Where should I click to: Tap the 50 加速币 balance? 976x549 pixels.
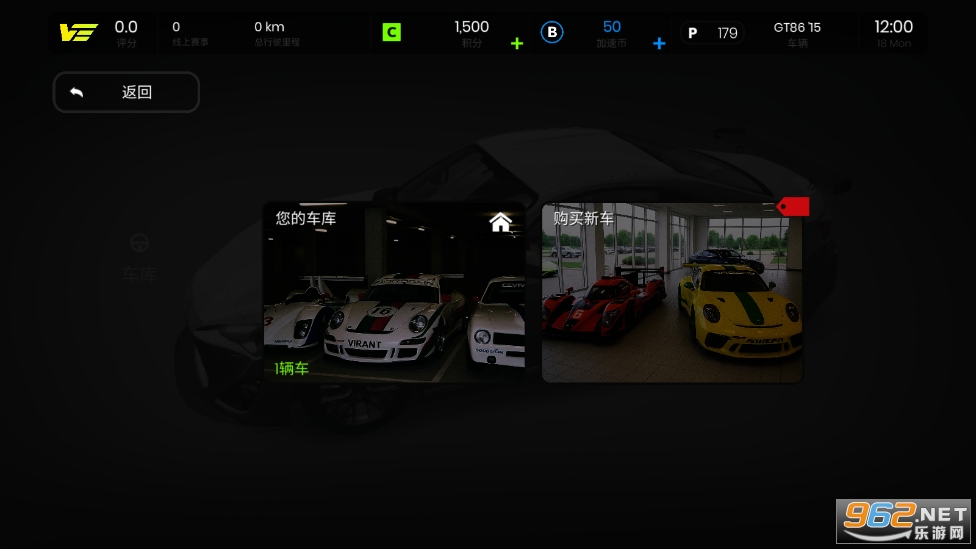(611, 33)
